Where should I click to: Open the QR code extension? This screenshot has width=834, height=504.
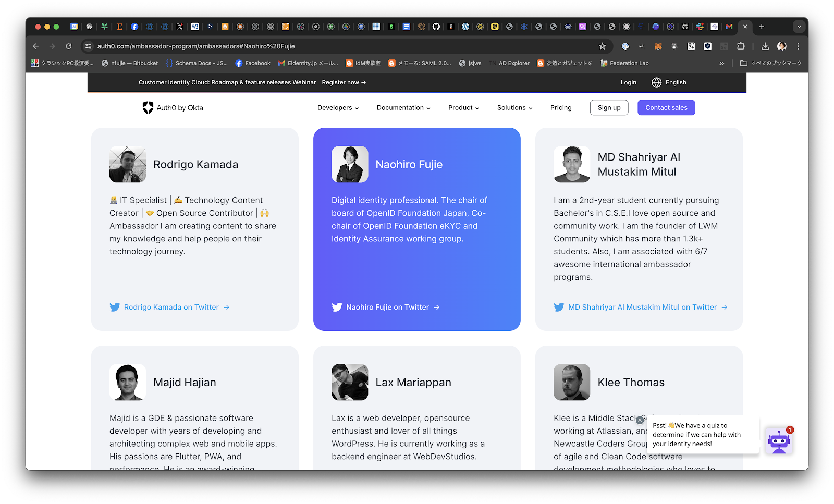691,46
